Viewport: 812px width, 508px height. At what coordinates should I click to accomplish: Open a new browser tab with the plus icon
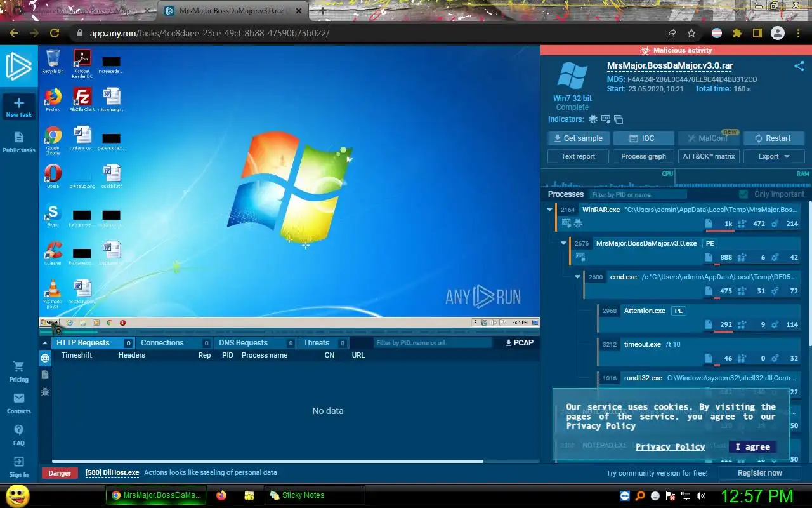(x=323, y=11)
